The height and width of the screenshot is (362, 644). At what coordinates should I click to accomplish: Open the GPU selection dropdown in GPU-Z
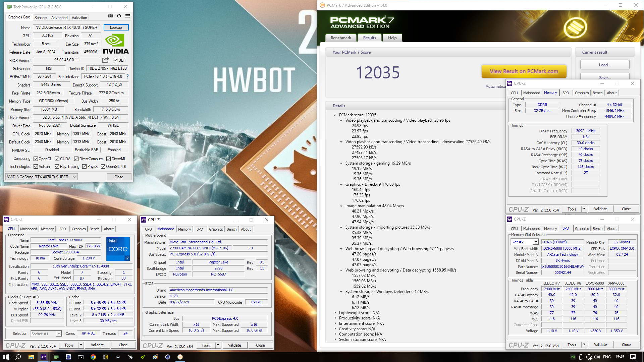(x=42, y=177)
